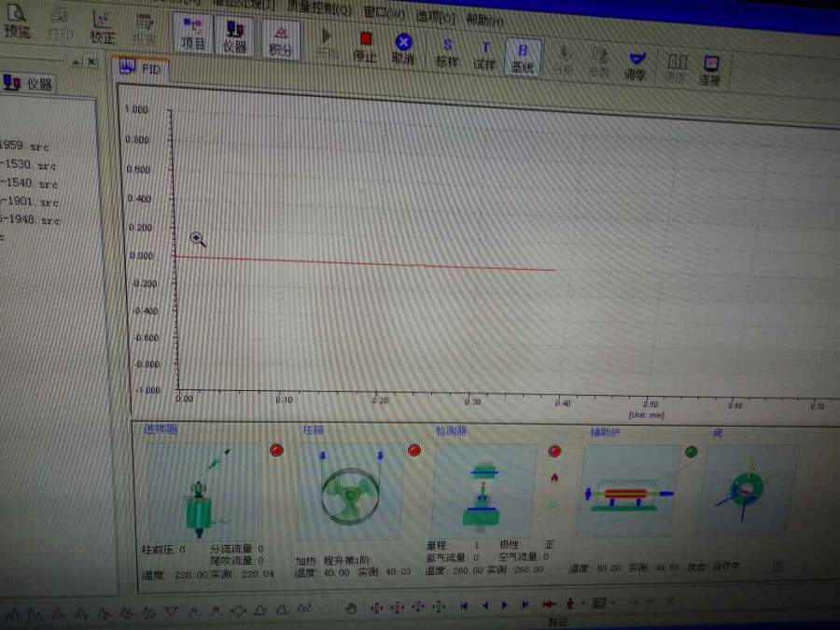Screen dimensions: 840x630
Task: Click the 检测器 (Detector) diagram
Action: click(x=483, y=492)
